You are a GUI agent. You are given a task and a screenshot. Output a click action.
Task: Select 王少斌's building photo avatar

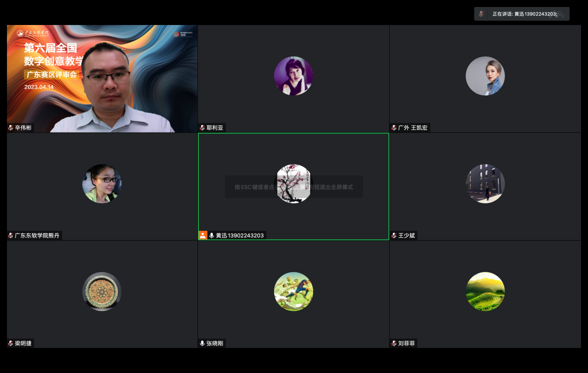(485, 184)
